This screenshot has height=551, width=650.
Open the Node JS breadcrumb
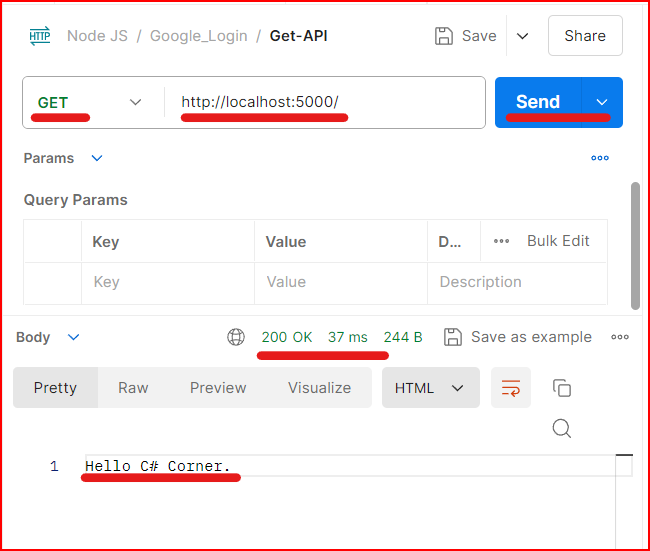[x=97, y=36]
